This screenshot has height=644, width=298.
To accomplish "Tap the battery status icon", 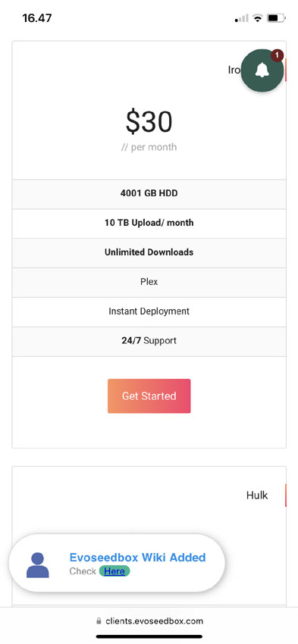I will click(x=276, y=18).
